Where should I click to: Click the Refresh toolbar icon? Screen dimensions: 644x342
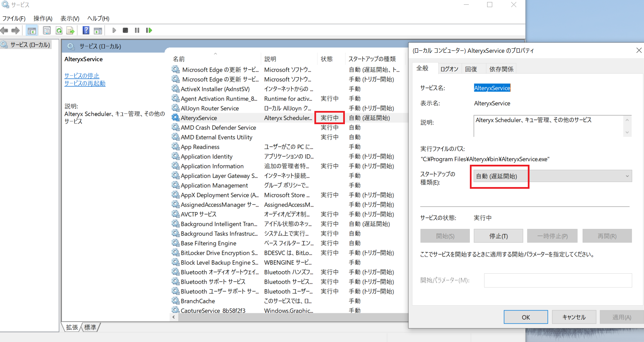coord(59,30)
